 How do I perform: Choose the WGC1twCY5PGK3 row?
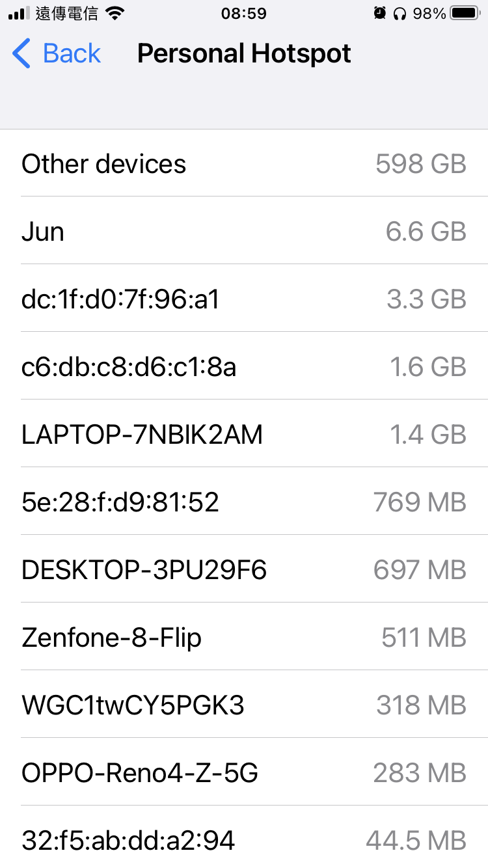pyautogui.click(x=244, y=705)
